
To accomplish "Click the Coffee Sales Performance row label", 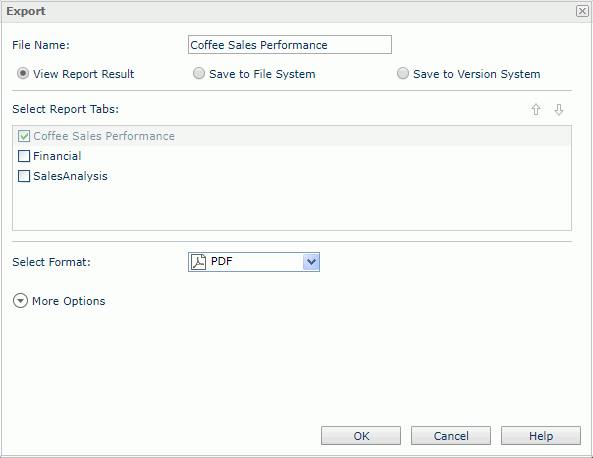I will point(104,136).
